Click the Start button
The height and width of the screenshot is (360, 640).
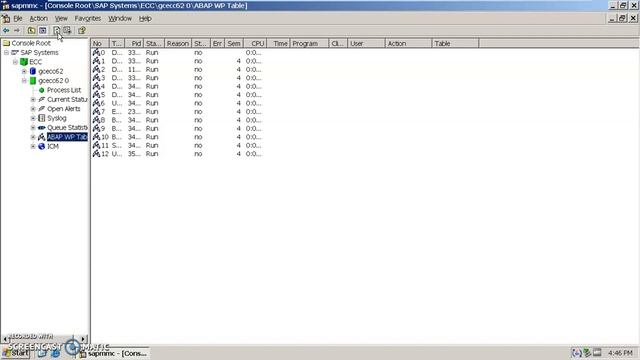coord(16,353)
